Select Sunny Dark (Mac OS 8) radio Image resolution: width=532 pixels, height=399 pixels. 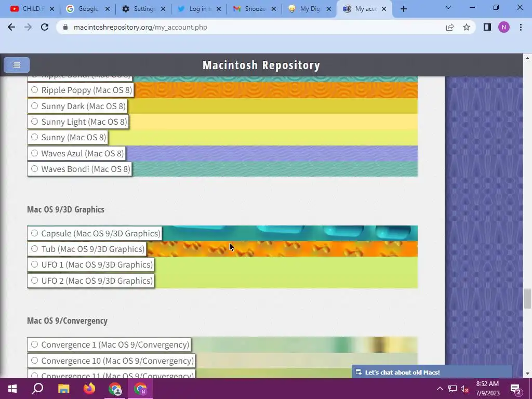34,106
